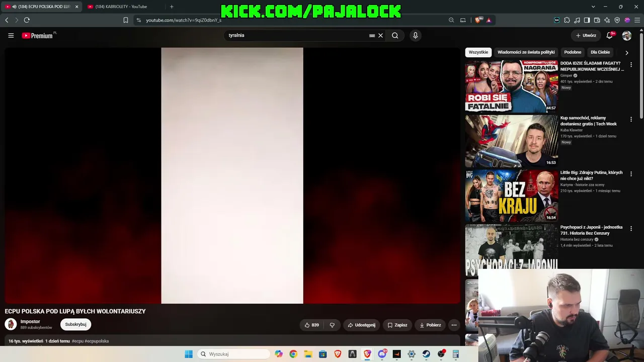The image size is (644, 362).
Task: Clear the search box with the X
Action: 380,35
